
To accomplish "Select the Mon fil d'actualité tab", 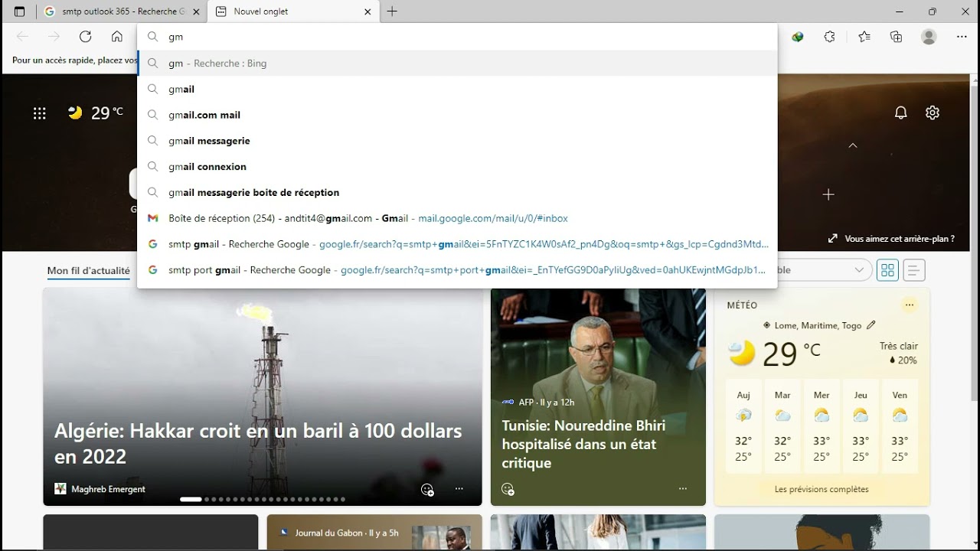I will (88, 270).
